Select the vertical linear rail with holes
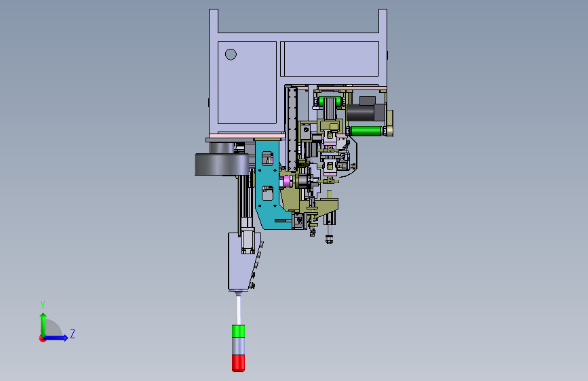Viewport: 588px width, 381px height. coord(292,128)
